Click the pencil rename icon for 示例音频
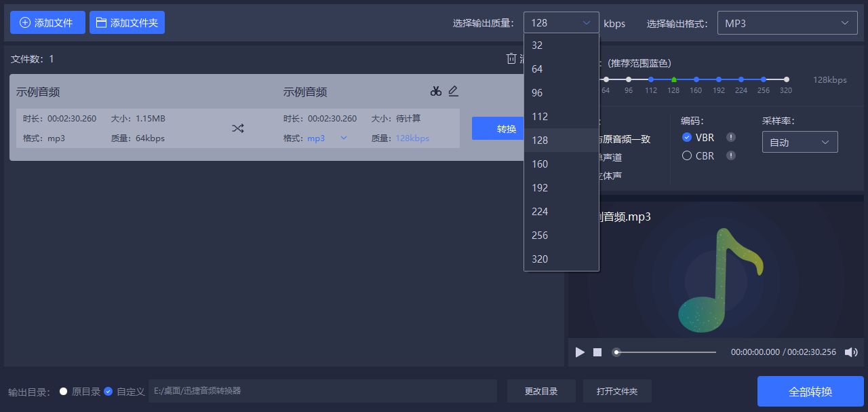 point(454,91)
